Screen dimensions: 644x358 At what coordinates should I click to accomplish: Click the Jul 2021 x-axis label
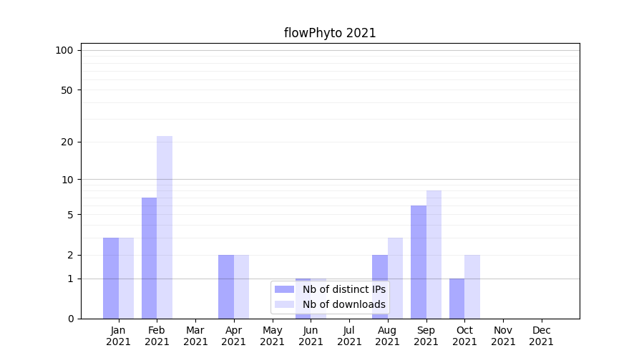(x=349, y=336)
